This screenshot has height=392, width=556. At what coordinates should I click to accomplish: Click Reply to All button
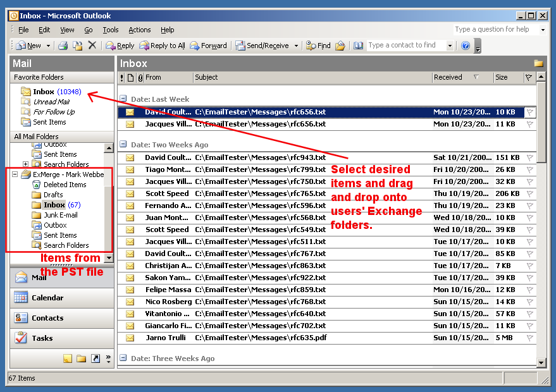(162, 46)
